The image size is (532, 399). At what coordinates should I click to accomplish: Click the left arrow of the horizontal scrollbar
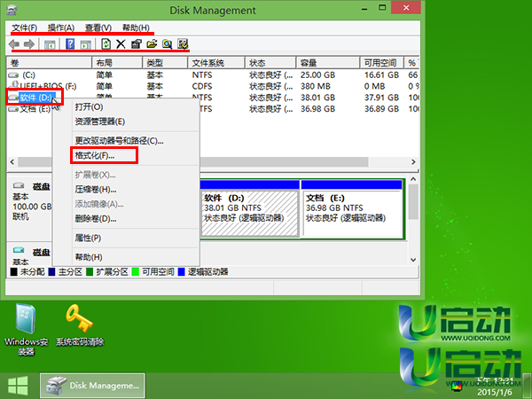(x=12, y=162)
